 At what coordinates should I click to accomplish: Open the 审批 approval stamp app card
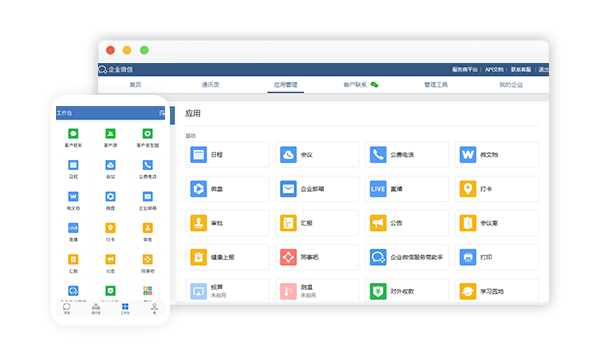[227, 223]
